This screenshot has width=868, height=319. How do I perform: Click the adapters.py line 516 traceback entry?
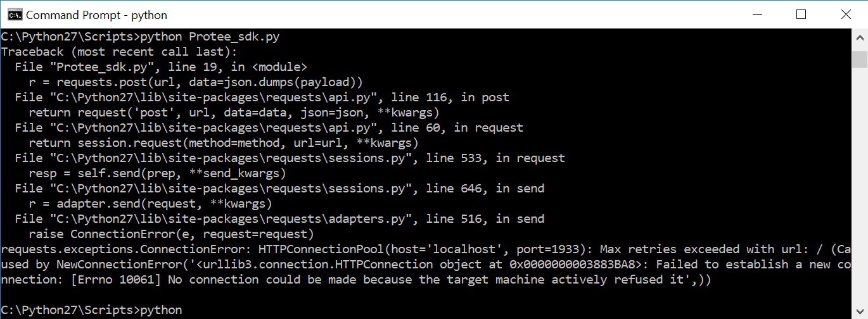[x=279, y=219]
